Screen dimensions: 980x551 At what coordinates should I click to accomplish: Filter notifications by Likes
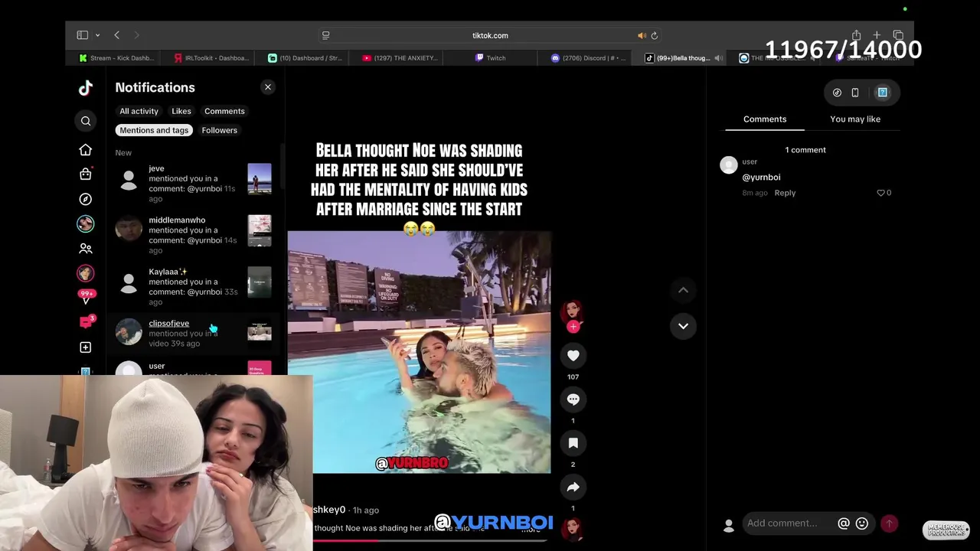click(181, 111)
